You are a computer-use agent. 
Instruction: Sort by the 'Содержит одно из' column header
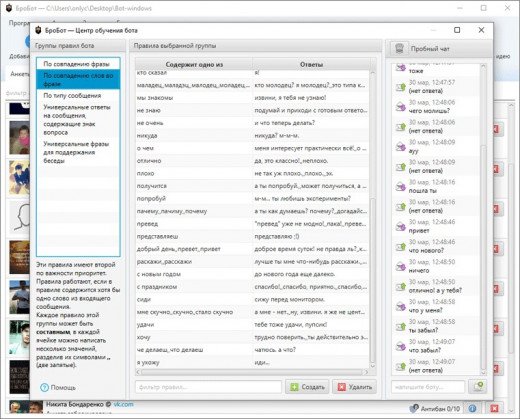(194, 64)
